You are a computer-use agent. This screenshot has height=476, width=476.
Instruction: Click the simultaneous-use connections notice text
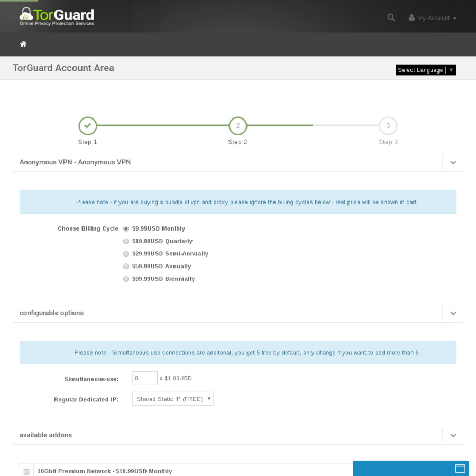click(248, 353)
